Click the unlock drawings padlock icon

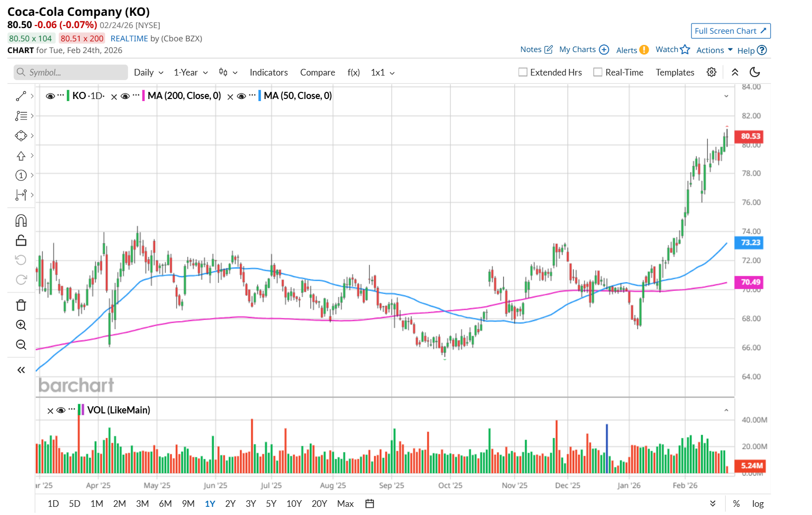pos(21,240)
